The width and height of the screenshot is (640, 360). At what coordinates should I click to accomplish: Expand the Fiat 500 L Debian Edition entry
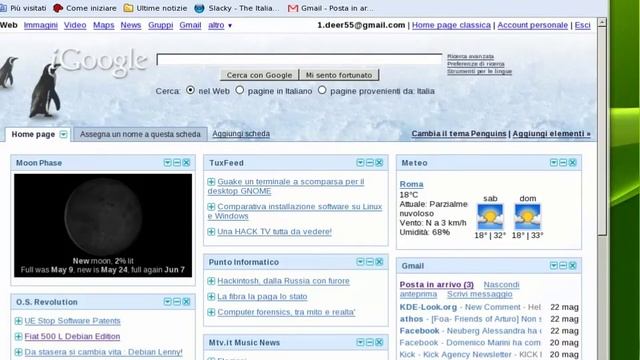(18, 336)
